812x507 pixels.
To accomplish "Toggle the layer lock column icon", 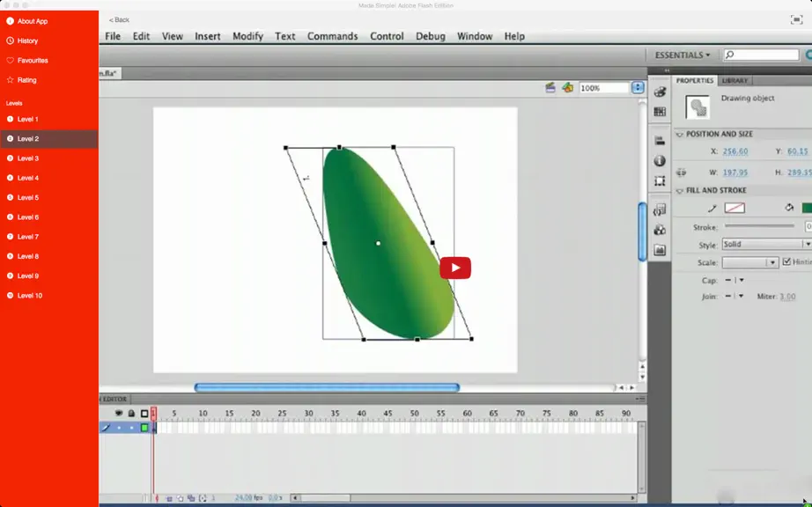I will [131, 414].
